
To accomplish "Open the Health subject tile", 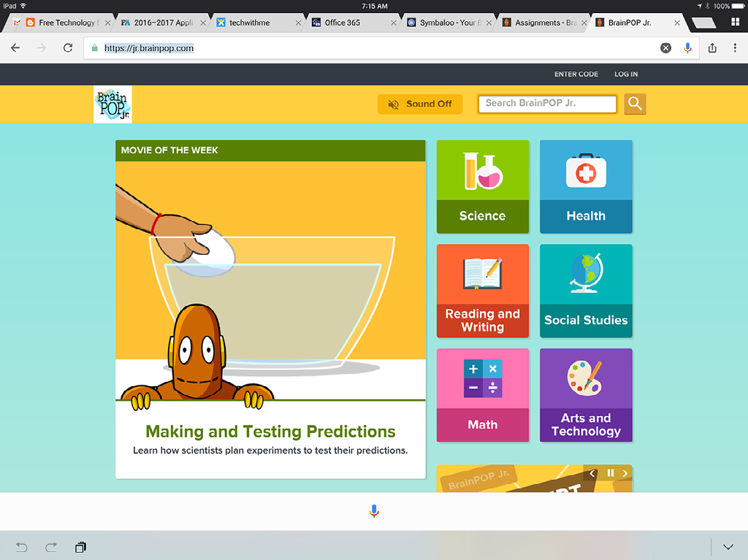I will (x=586, y=186).
